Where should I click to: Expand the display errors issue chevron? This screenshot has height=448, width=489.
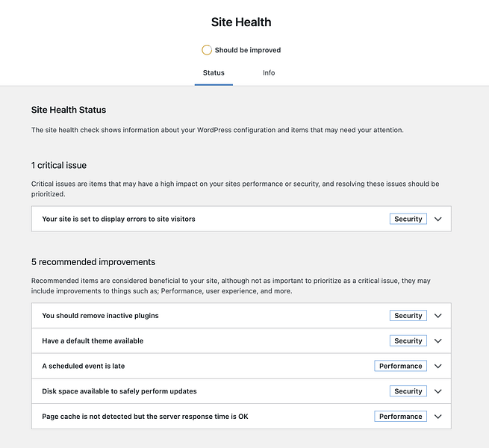tap(438, 220)
